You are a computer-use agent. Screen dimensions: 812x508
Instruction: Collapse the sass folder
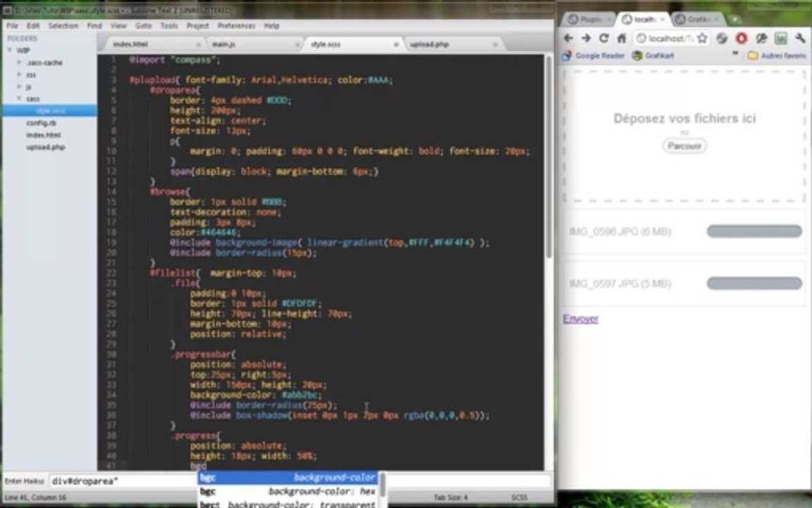tap(19, 99)
